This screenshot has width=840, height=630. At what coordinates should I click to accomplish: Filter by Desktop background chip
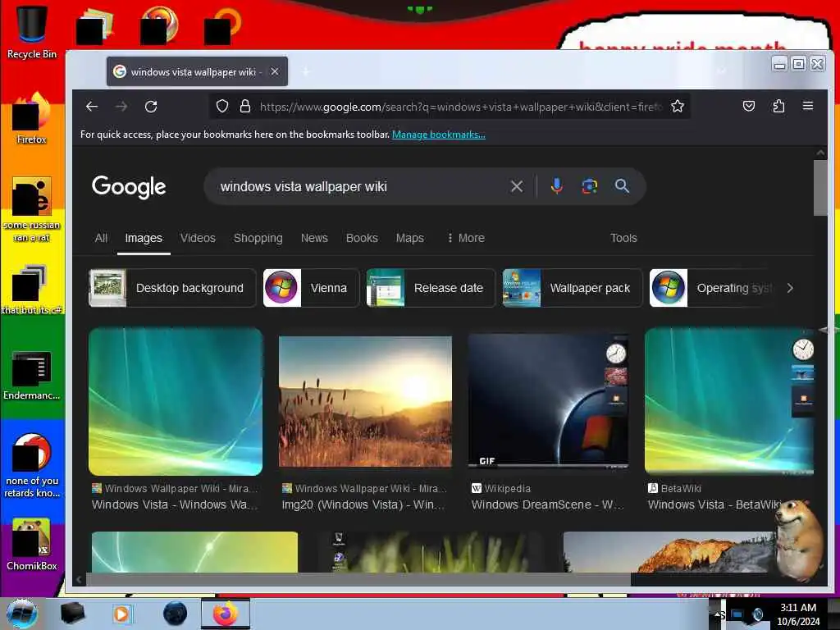pos(172,288)
